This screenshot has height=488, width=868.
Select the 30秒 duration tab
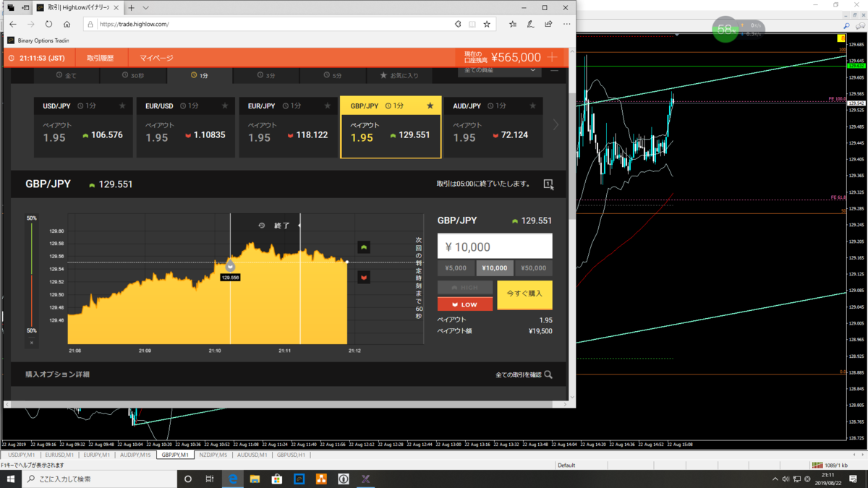pos(133,75)
